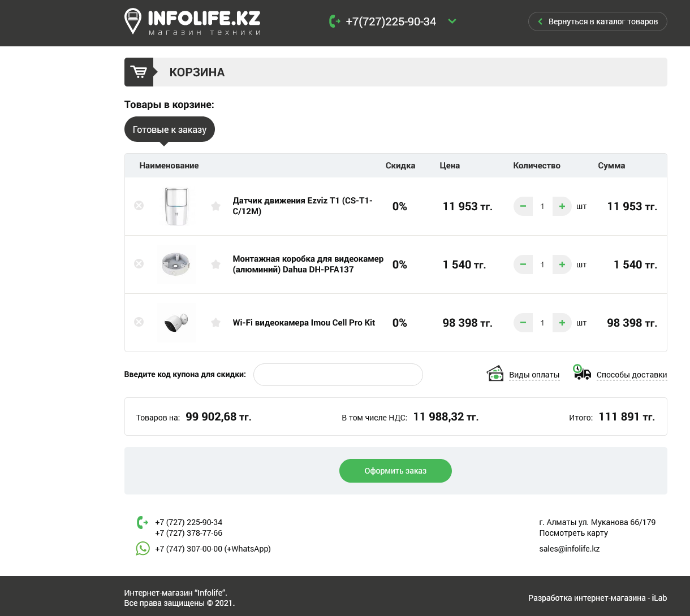
Task: Increase quantity of Dahua mounting box
Action: (562, 264)
